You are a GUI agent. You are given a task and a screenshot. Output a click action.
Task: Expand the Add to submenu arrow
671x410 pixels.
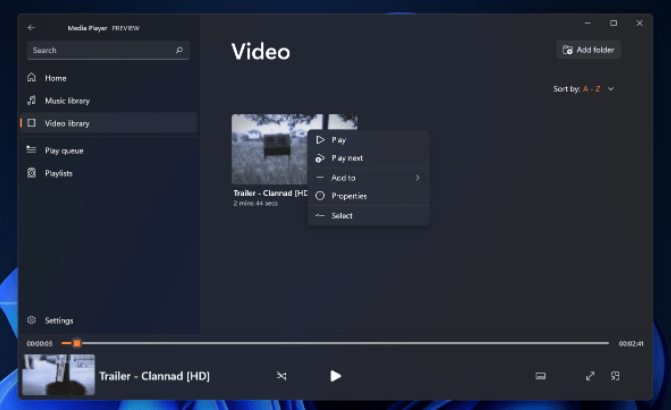point(418,178)
